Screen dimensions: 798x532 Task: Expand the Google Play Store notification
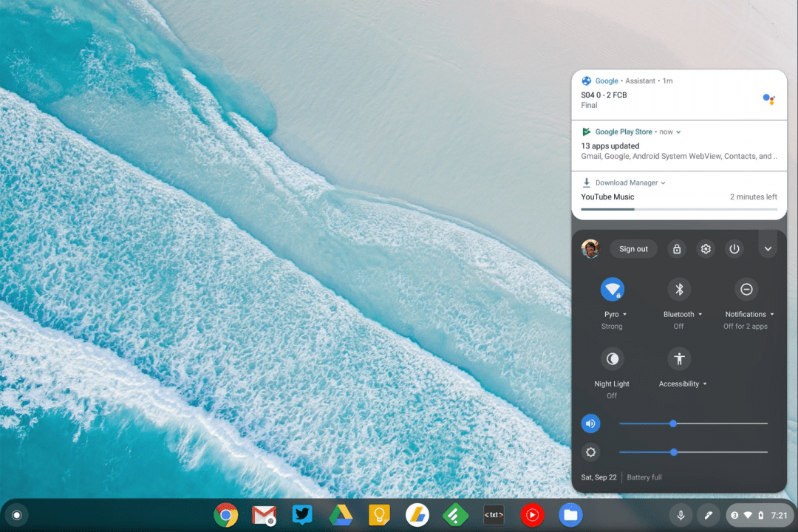(678, 132)
